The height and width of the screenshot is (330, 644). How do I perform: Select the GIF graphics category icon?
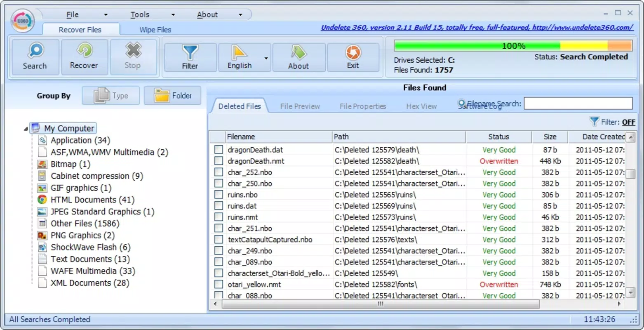42,188
